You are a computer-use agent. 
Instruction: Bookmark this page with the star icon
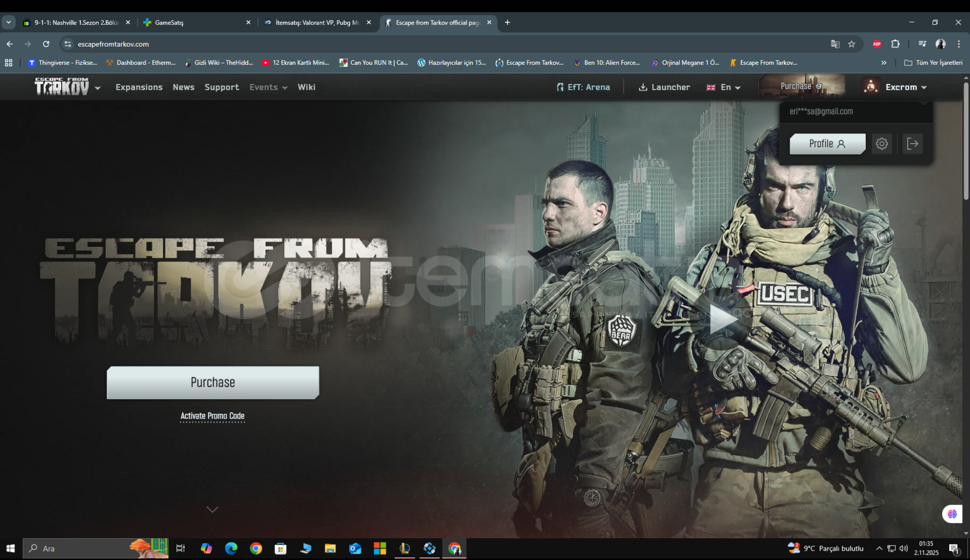pyautogui.click(x=852, y=44)
